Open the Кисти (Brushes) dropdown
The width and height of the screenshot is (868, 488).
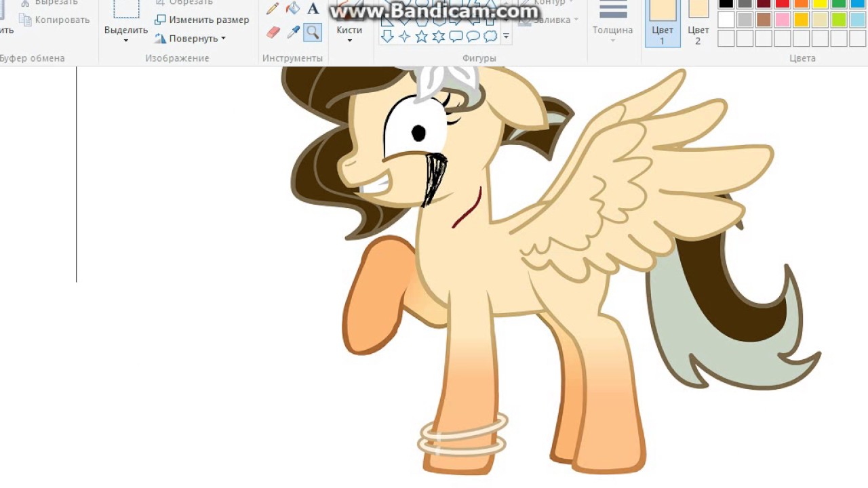[x=349, y=35]
